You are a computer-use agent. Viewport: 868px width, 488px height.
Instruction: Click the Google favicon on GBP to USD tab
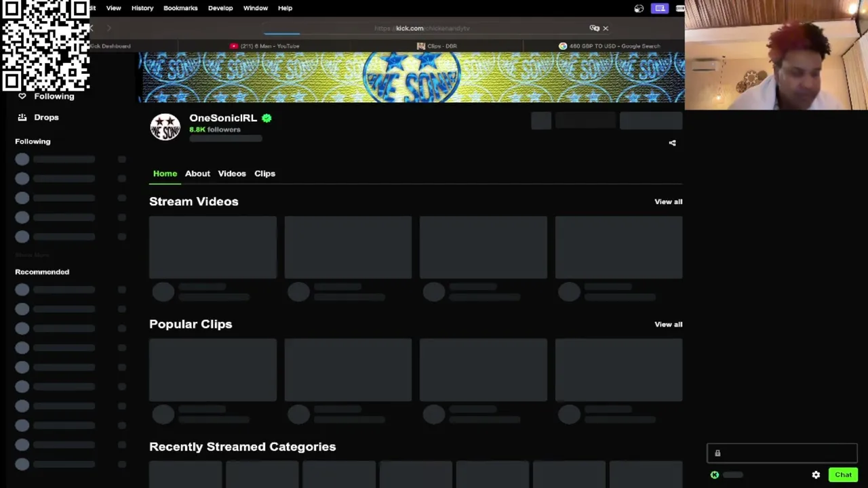(563, 46)
